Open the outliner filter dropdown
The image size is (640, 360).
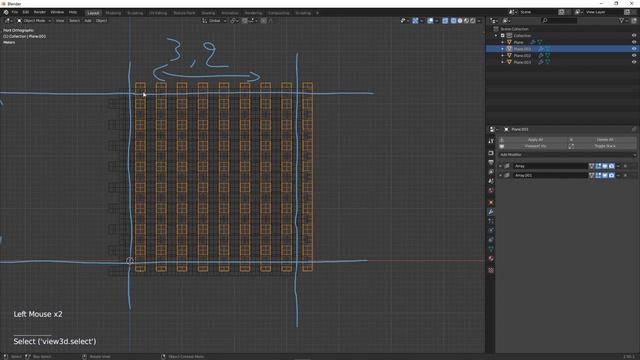pyautogui.click(x=623, y=20)
